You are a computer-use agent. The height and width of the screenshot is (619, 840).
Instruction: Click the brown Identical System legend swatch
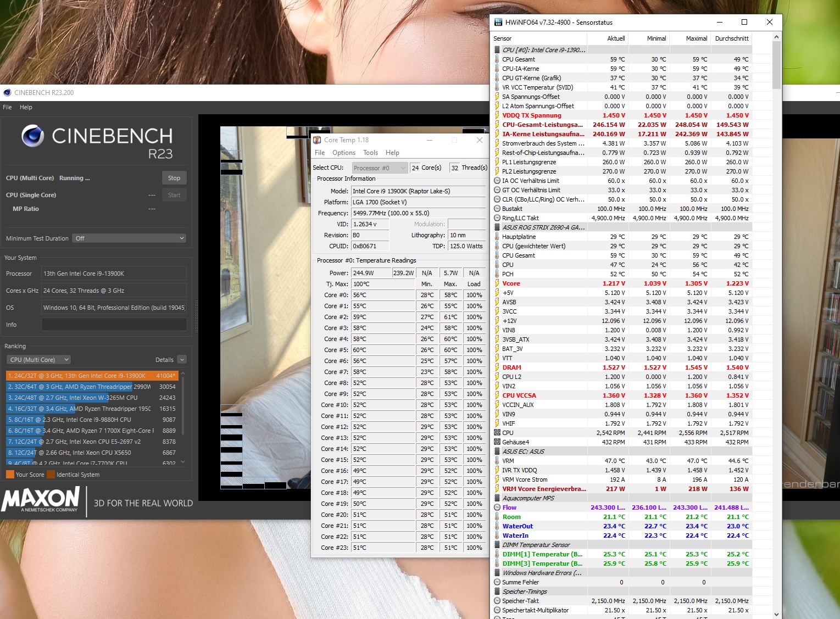(51, 475)
